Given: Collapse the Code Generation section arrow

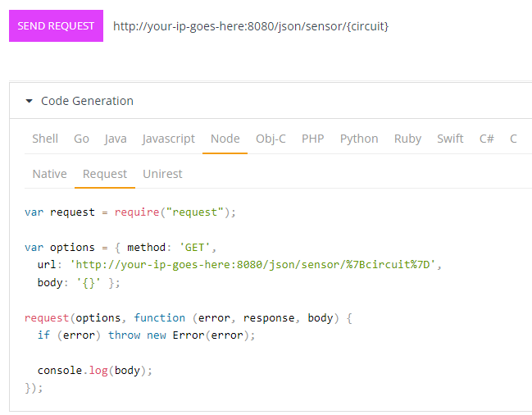Looking at the screenshot, I should click(x=30, y=101).
